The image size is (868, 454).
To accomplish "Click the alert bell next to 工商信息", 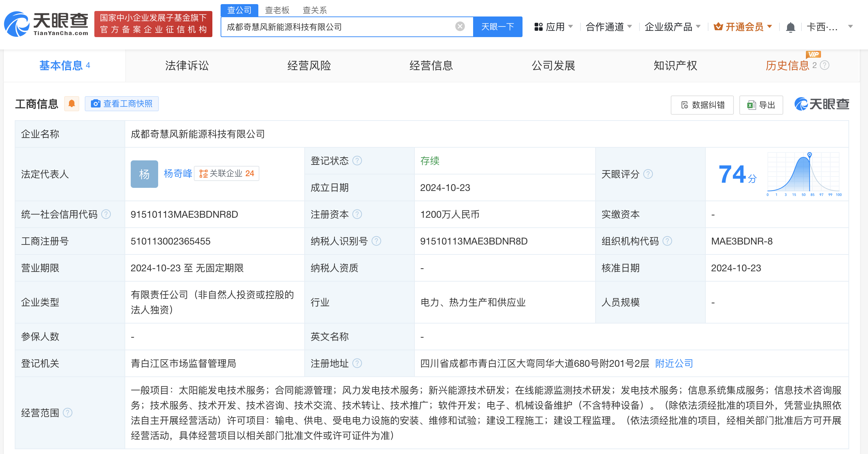I will point(72,104).
